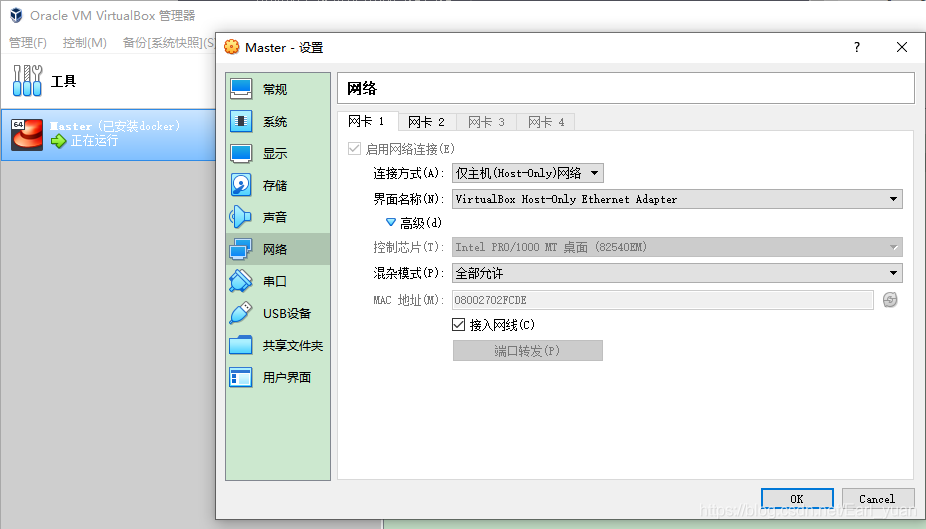
Task: Select the 共享文件夹 label in sidebar
Action: (293, 345)
